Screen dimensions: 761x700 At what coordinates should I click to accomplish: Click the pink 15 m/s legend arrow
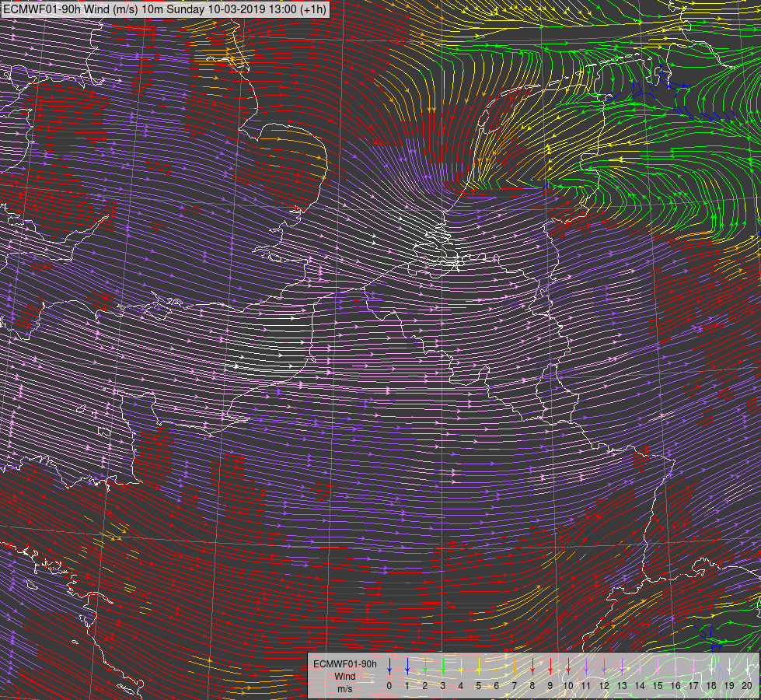[x=658, y=667]
